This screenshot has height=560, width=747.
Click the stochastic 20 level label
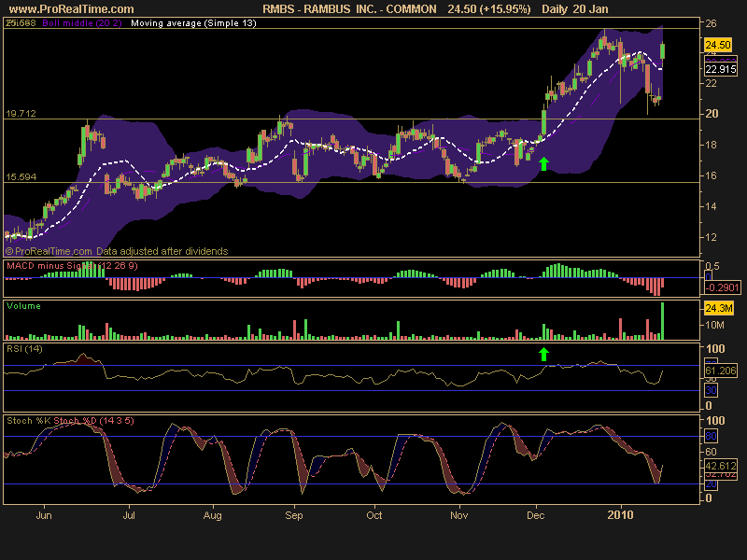pyautogui.click(x=711, y=483)
